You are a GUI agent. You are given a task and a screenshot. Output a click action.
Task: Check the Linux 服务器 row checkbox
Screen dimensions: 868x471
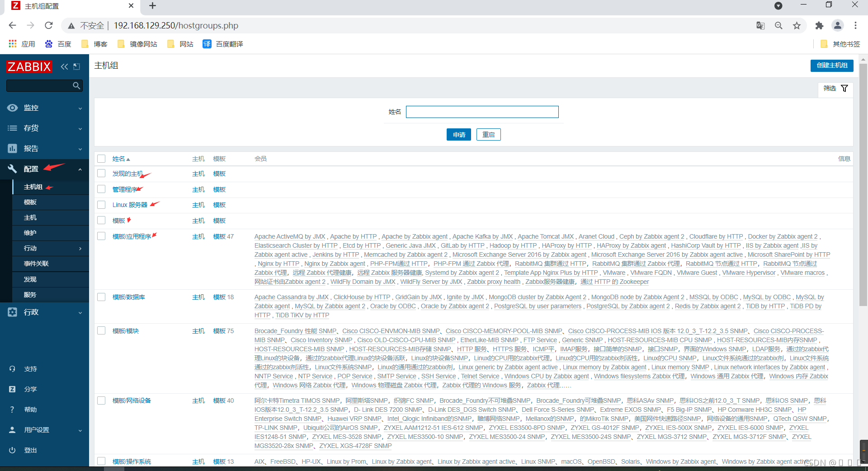(x=101, y=205)
